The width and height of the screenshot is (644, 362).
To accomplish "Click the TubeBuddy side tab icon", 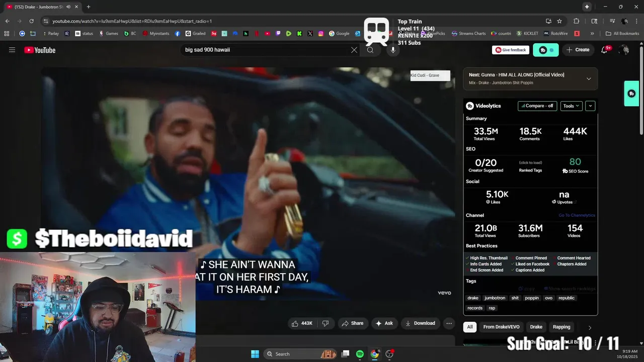I will tap(631, 94).
